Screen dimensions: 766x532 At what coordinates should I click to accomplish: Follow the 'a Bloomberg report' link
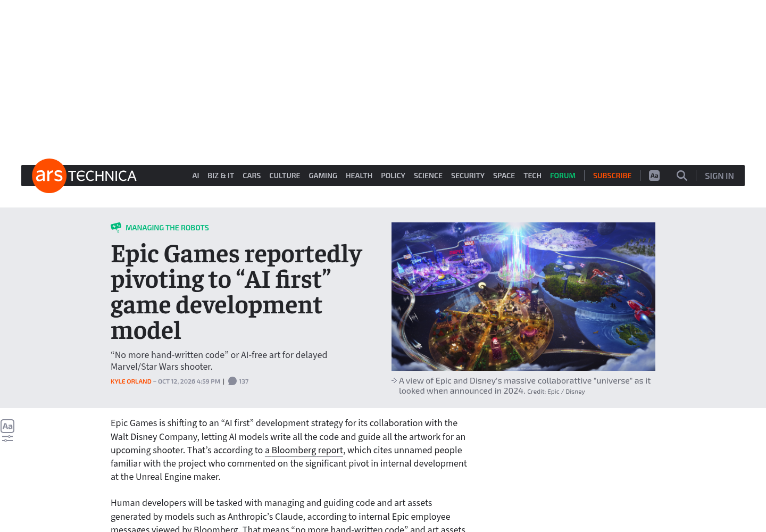[304, 450]
